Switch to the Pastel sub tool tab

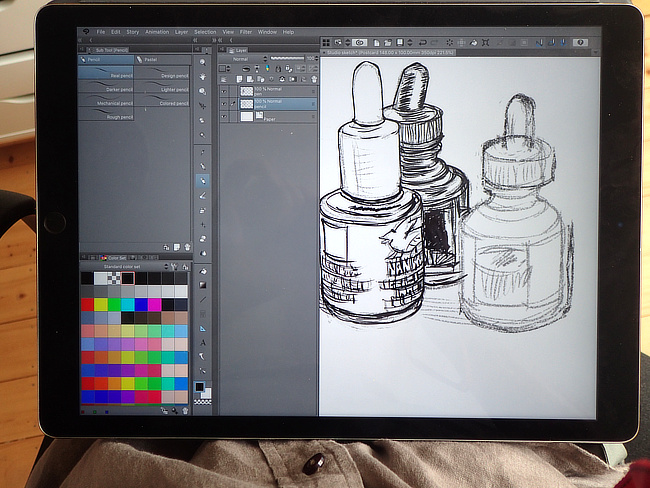point(150,59)
